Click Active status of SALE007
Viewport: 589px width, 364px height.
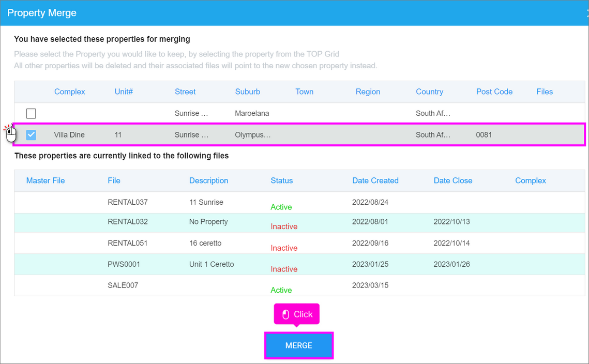click(x=281, y=290)
